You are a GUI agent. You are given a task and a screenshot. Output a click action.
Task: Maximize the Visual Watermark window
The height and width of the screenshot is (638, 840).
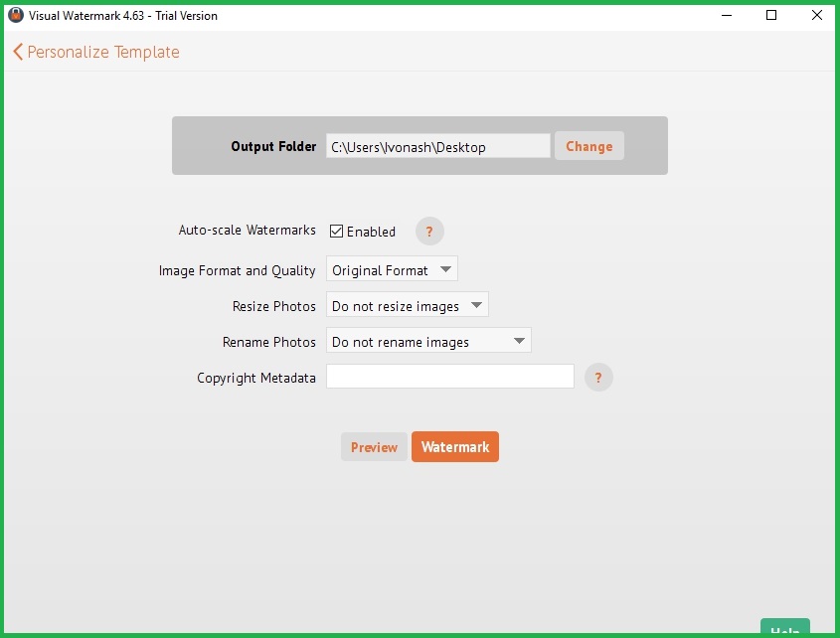point(771,15)
